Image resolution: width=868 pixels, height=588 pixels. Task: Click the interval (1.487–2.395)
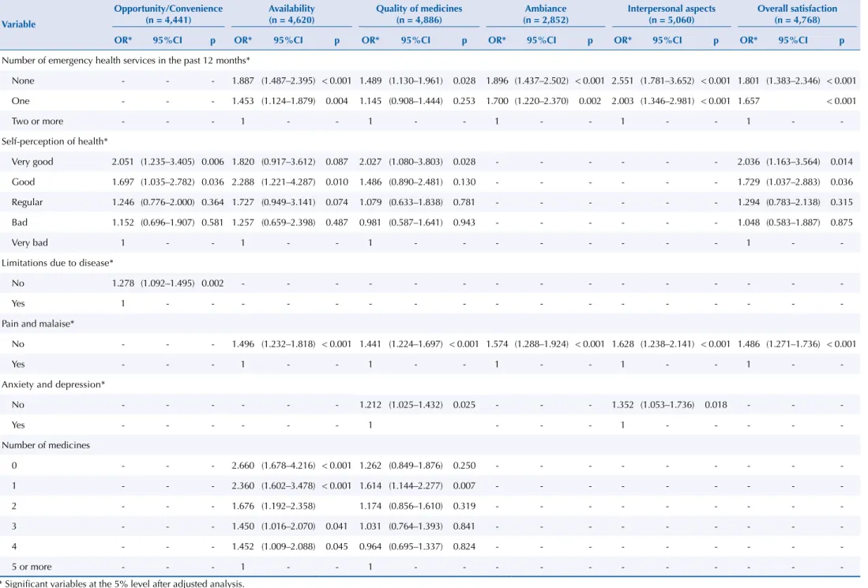(288, 81)
